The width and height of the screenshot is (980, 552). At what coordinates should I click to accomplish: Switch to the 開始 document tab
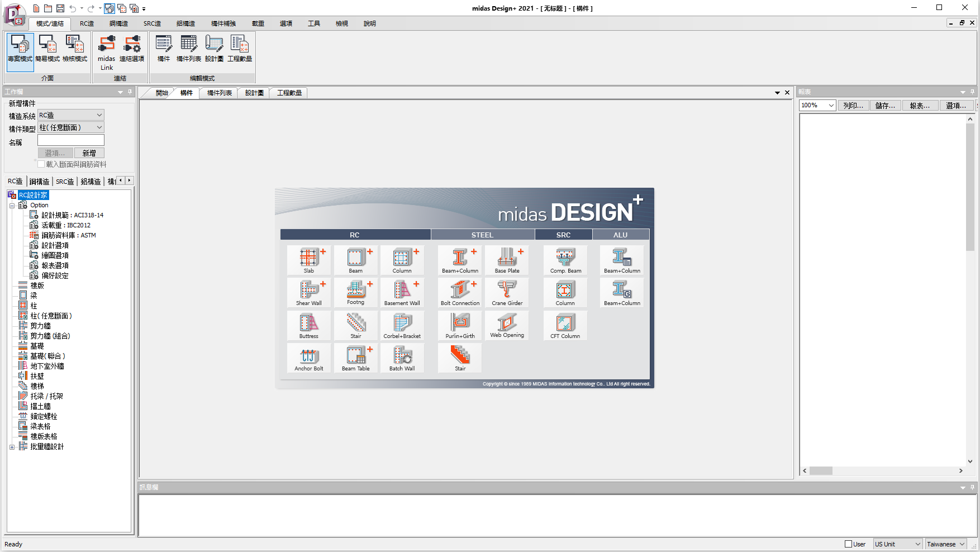tap(162, 93)
